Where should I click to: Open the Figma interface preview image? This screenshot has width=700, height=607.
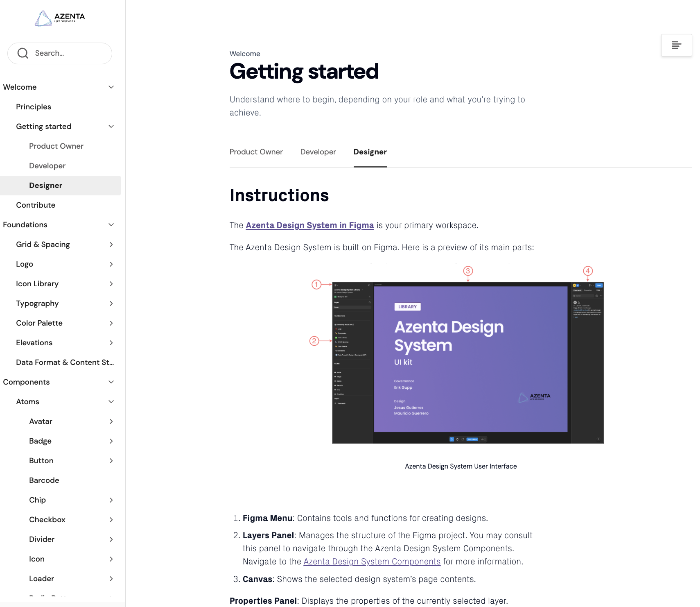[x=461, y=354]
